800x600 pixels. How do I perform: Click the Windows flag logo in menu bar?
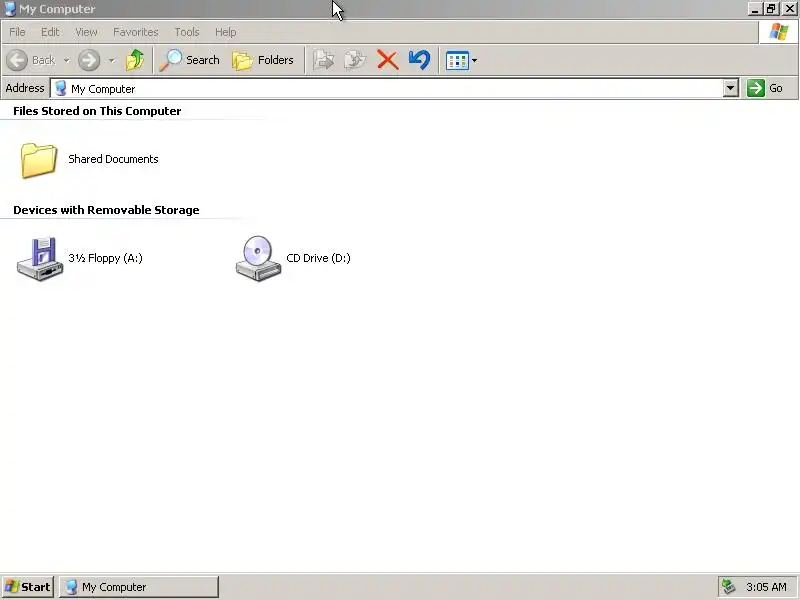click(x=779, y=32)
